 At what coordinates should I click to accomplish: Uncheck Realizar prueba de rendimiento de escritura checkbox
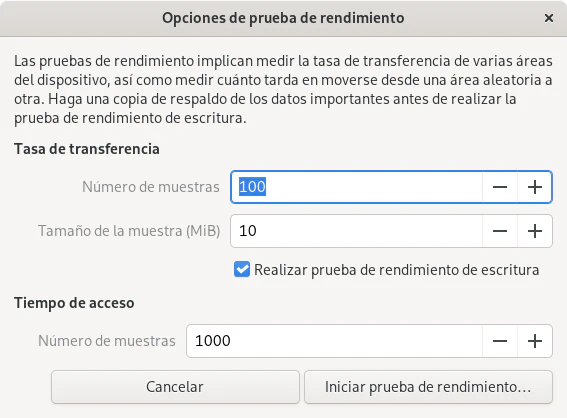point(242,270)
